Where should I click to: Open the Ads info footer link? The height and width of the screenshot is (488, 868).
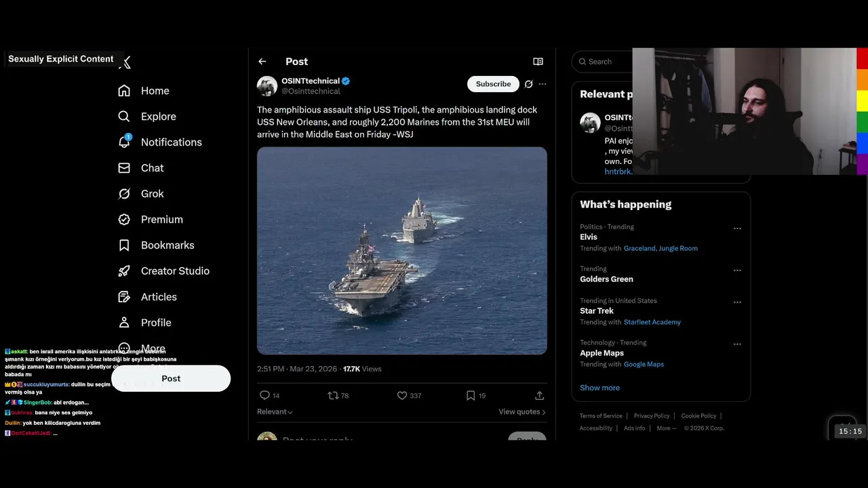click(x=635, y=428)
